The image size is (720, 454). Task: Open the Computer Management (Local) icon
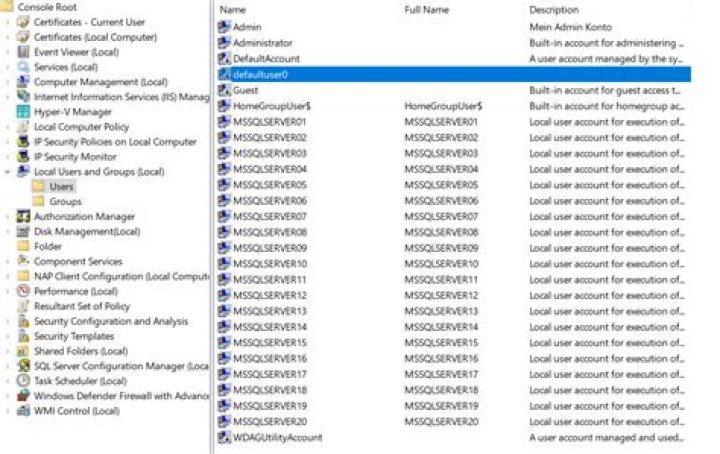(x=23, y=82)
